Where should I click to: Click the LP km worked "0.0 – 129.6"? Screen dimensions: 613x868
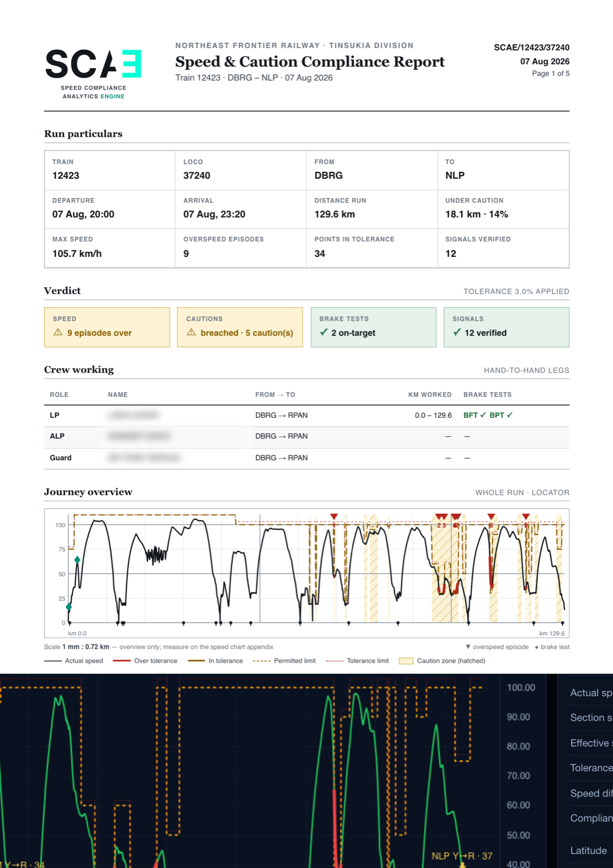pos(433,415)
